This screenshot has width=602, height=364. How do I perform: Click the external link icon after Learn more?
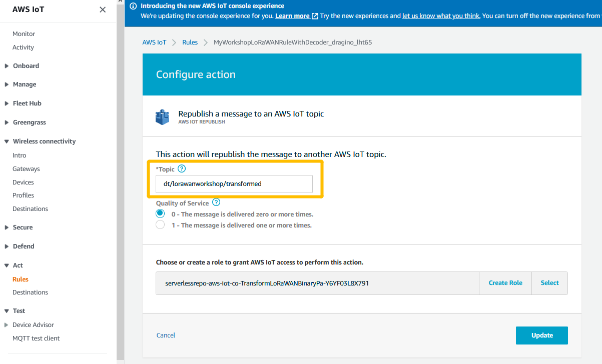pyautogui.click(x=315, y=16)
